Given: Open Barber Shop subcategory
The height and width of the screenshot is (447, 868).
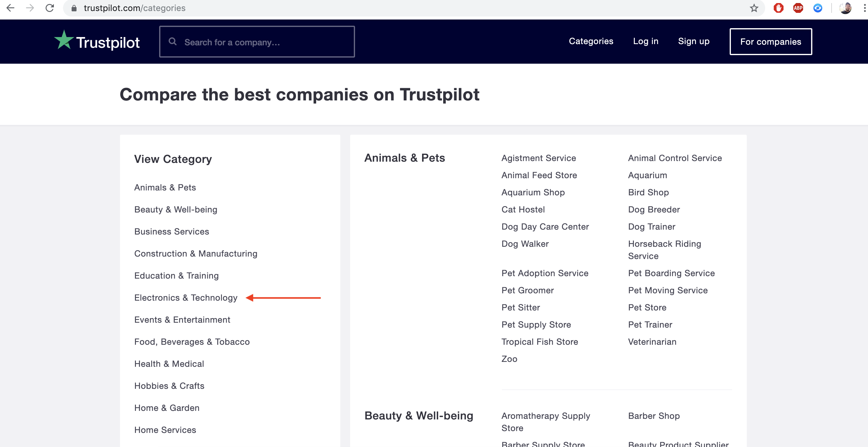Looking at the screenshot, I should tap(654, 416).
